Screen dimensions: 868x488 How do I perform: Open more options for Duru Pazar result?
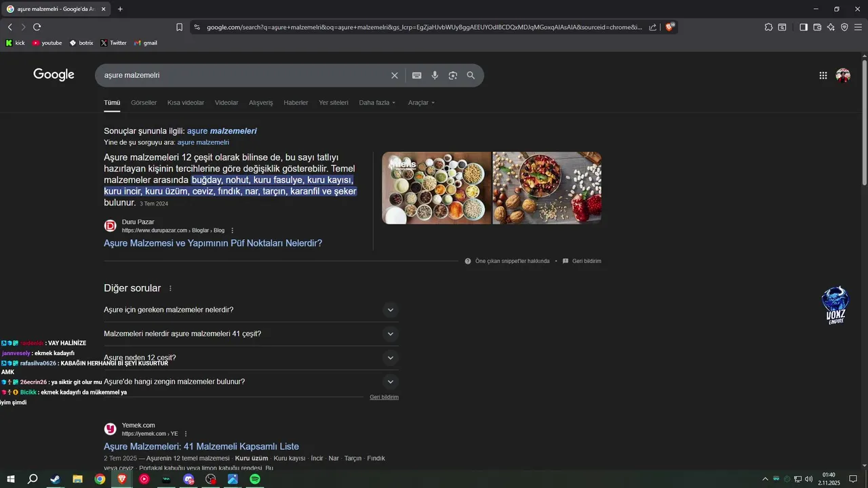pos(232,230)
